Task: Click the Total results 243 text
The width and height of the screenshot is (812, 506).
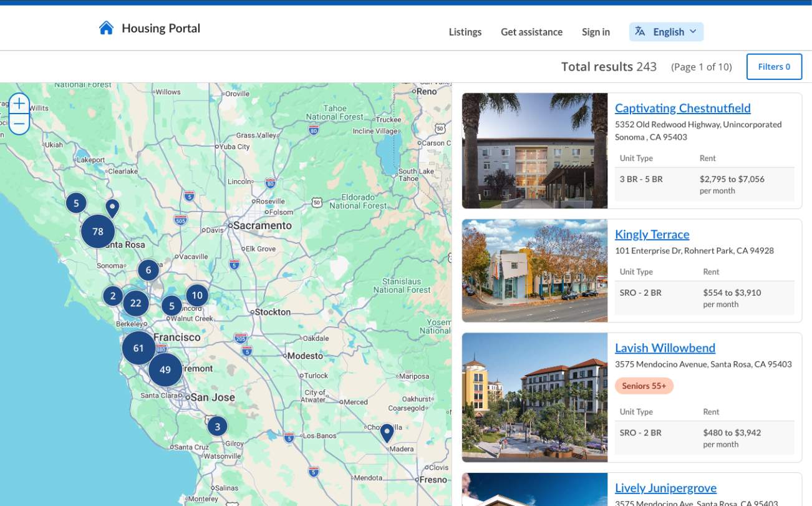Action: 609,67
